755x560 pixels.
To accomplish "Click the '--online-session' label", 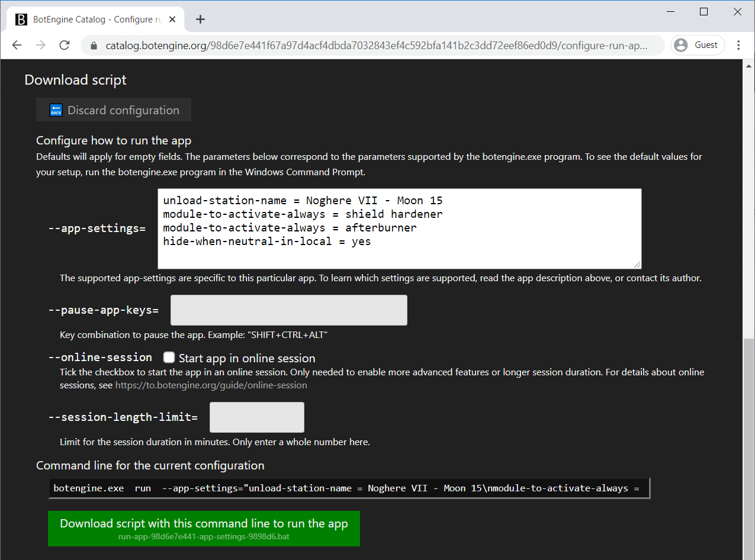I will 100,358.
